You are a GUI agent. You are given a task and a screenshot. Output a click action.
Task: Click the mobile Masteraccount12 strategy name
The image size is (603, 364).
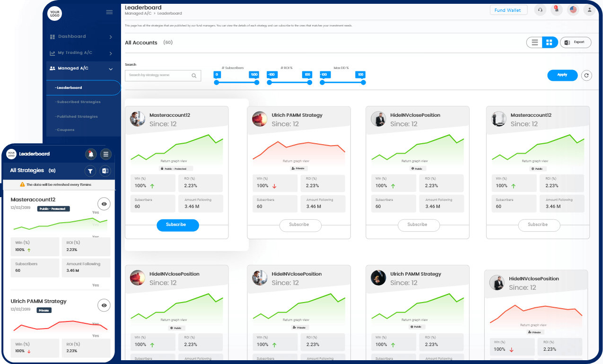click(x=33, y=200)
